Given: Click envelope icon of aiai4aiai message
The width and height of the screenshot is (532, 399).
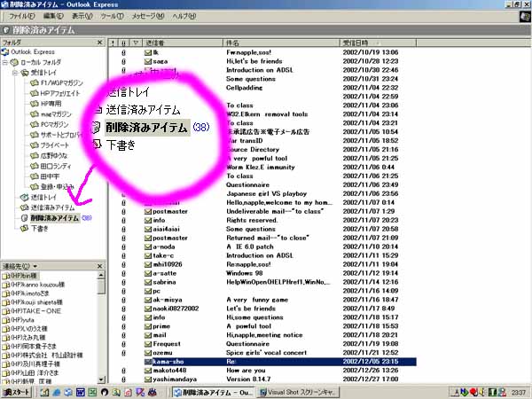Looking at the screenshot, I should click(x=147, y=229).
